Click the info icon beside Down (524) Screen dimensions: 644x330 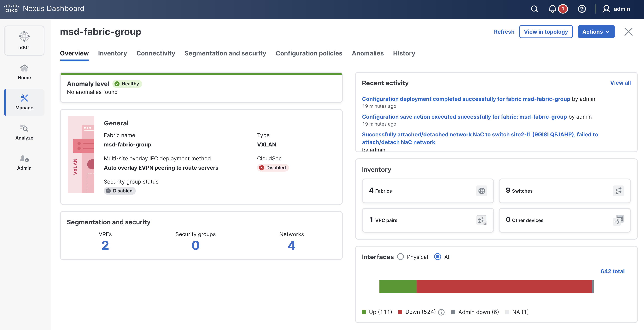[442, 312]
